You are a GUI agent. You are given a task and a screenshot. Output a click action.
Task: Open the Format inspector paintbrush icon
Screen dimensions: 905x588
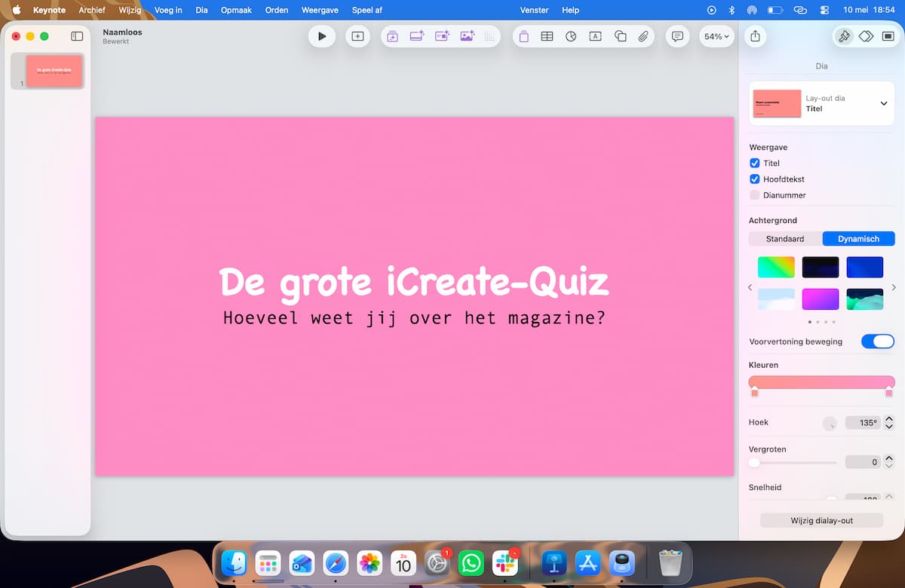(844, 36)
